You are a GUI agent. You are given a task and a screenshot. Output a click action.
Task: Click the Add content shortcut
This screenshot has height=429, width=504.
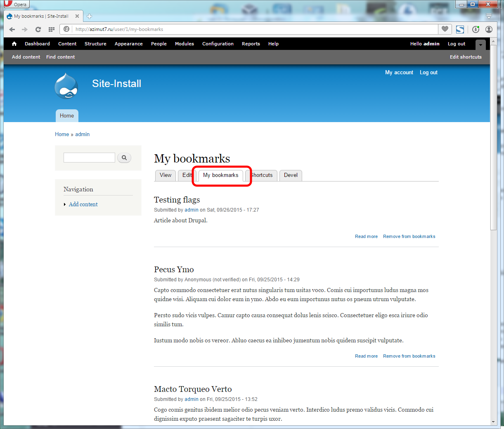pyautogui.click(x=26, y=57)
